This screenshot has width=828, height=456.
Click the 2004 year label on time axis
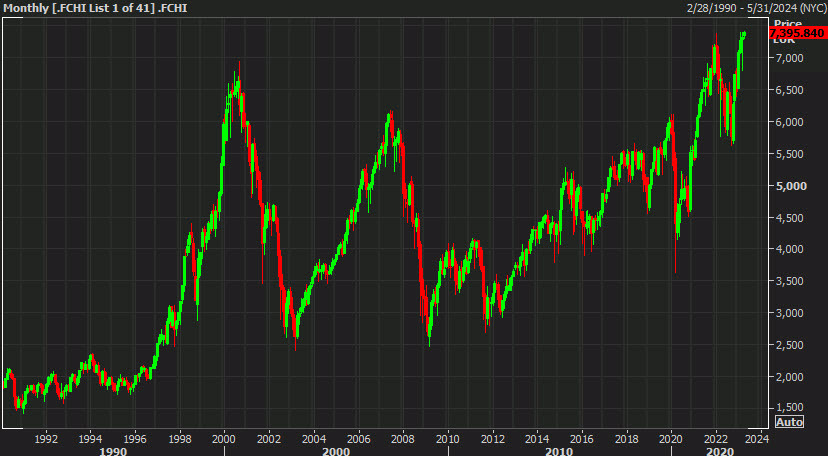click(x=314, y=438)
